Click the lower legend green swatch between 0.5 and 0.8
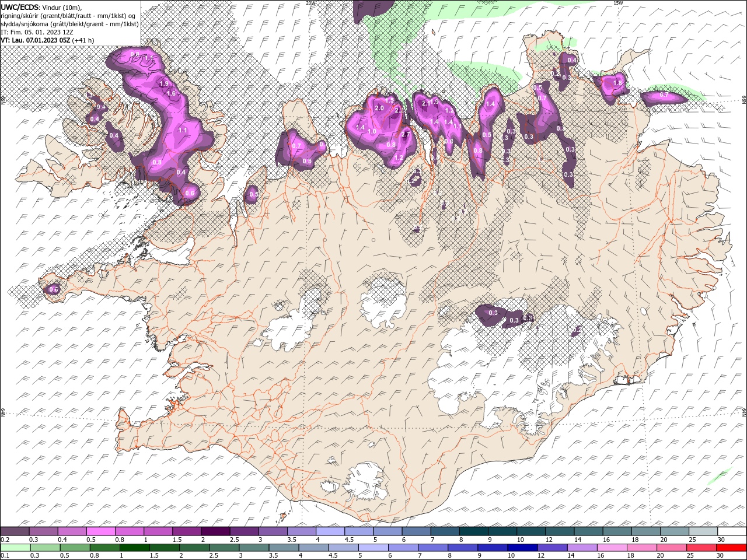 75,548
